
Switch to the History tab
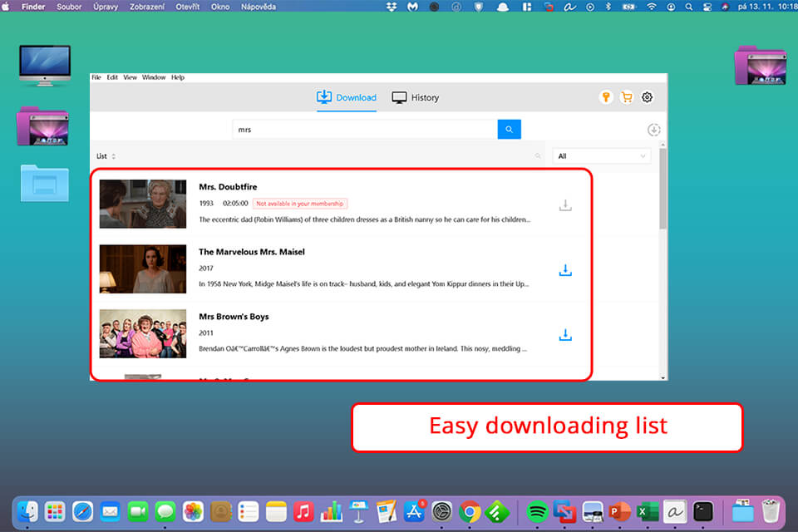click(416, 97)
